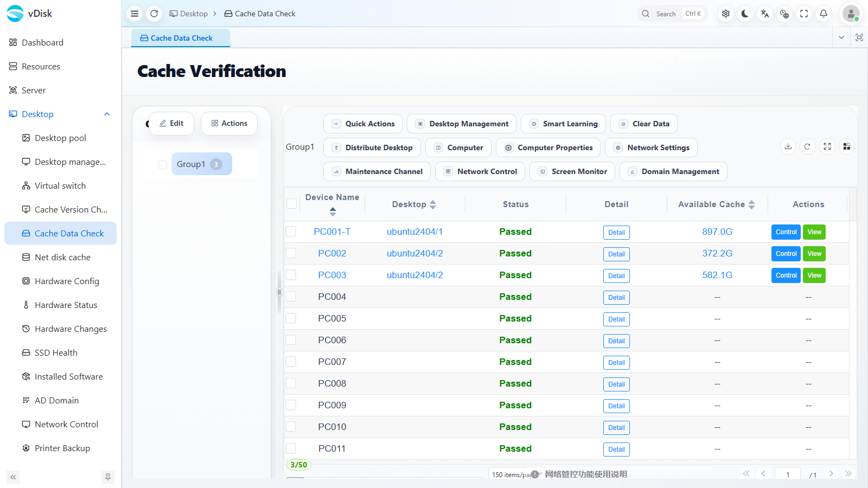Image resolution: width=868 pixels, height=488 pixels.
Task: Refresh the table with the reload icon
Action: pyautogui.click(x=808, y=146)
